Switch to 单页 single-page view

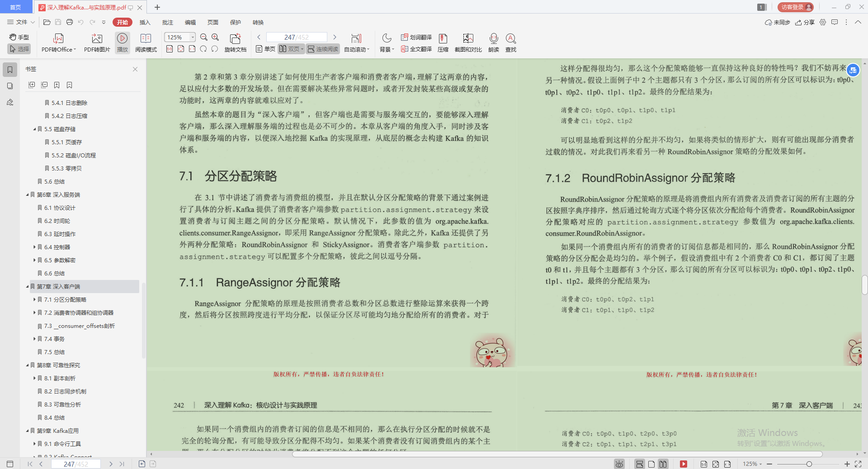pos(265,49)
